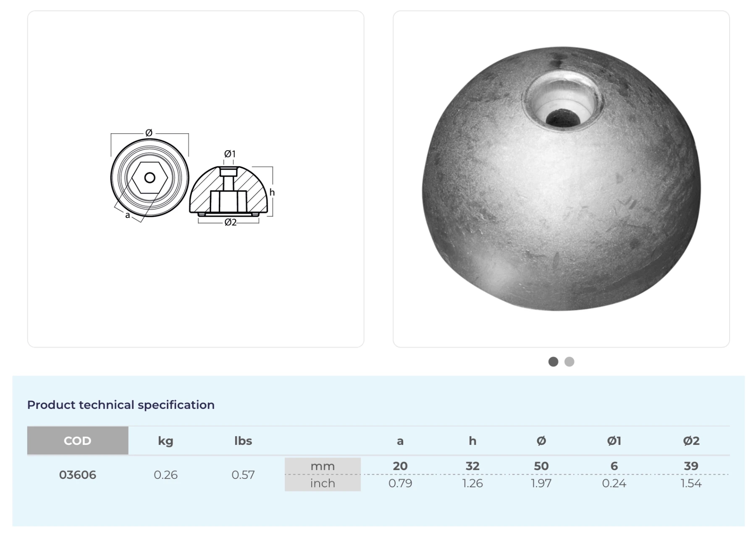This screenshot has width=756, height=536.
Task: Click the kg column header
Action: 165,441
